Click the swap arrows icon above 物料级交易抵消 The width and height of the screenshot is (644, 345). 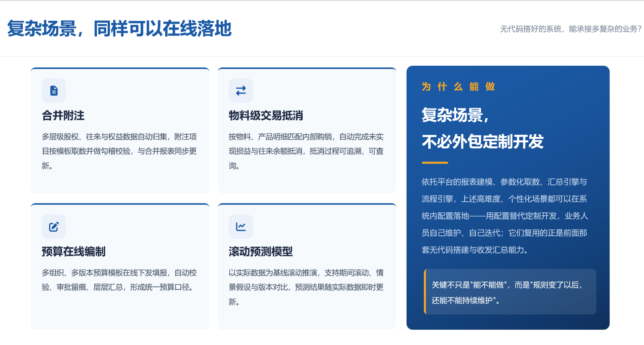click(x=241, y=91)
